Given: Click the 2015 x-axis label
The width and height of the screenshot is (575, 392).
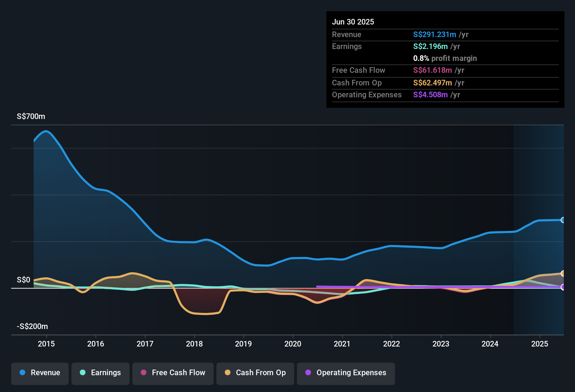Looking at the screenshot, I should [x=46, y=344].
